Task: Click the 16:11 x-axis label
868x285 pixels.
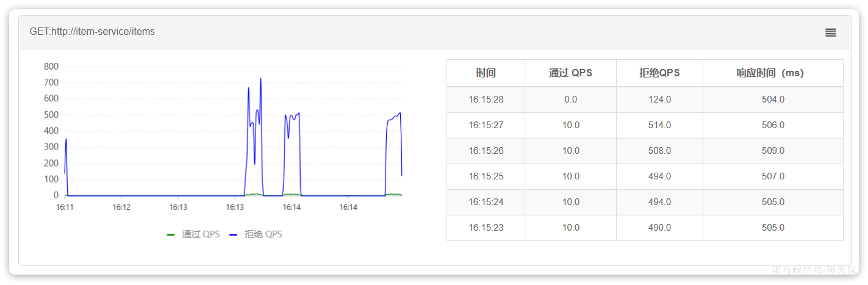Action: (x=65, y=207)
